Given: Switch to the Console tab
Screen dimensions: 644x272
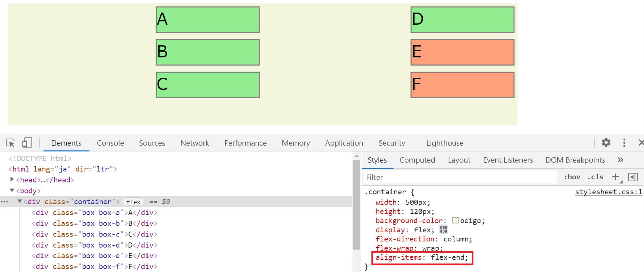Looking at the screenshot, I should pos(110,143).
